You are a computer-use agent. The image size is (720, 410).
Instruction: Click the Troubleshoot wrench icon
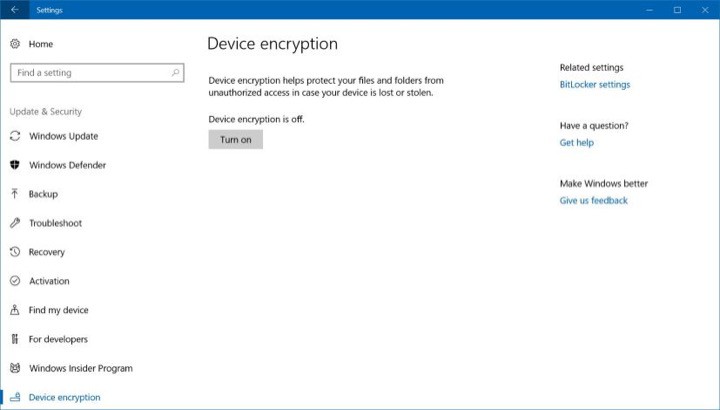coord(15,223)
